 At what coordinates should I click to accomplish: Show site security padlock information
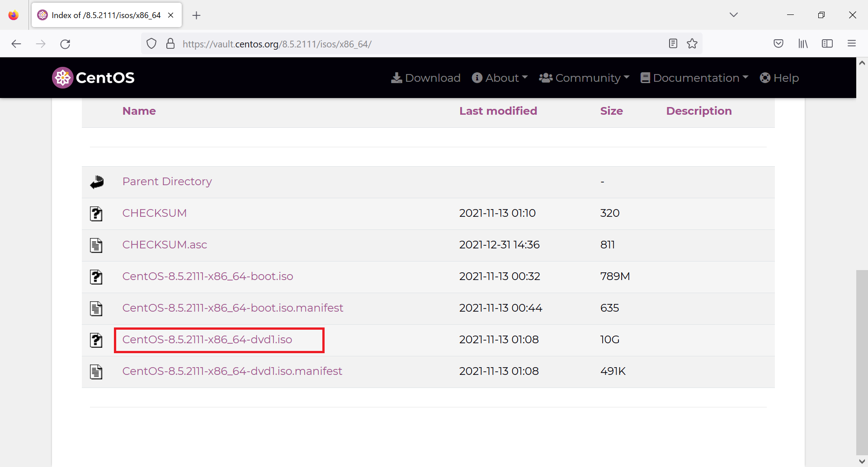coord(170,44)
